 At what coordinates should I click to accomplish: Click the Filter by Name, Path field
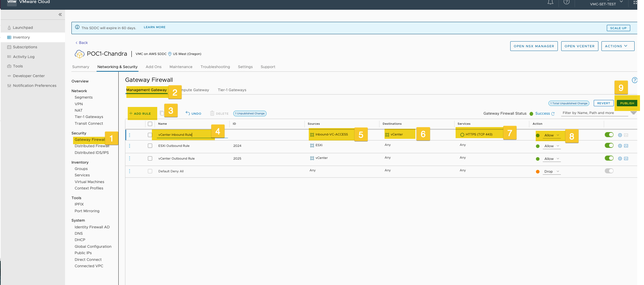pos(595,113)
